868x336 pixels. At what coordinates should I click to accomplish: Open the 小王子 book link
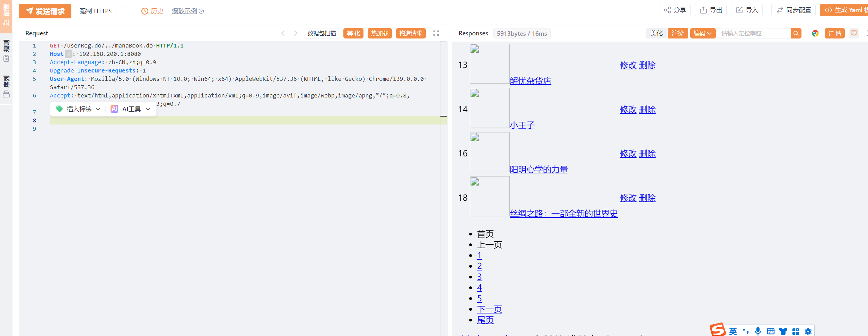tap(522, 125)
